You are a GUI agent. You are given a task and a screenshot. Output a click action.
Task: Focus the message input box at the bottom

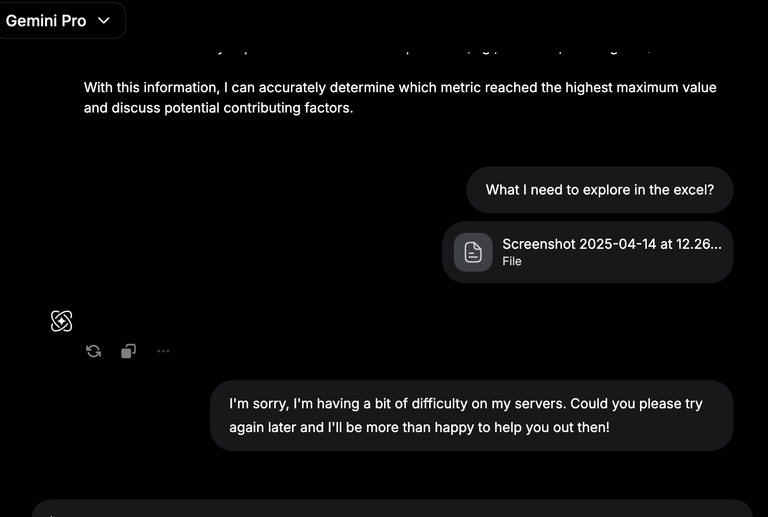(392, 509)
